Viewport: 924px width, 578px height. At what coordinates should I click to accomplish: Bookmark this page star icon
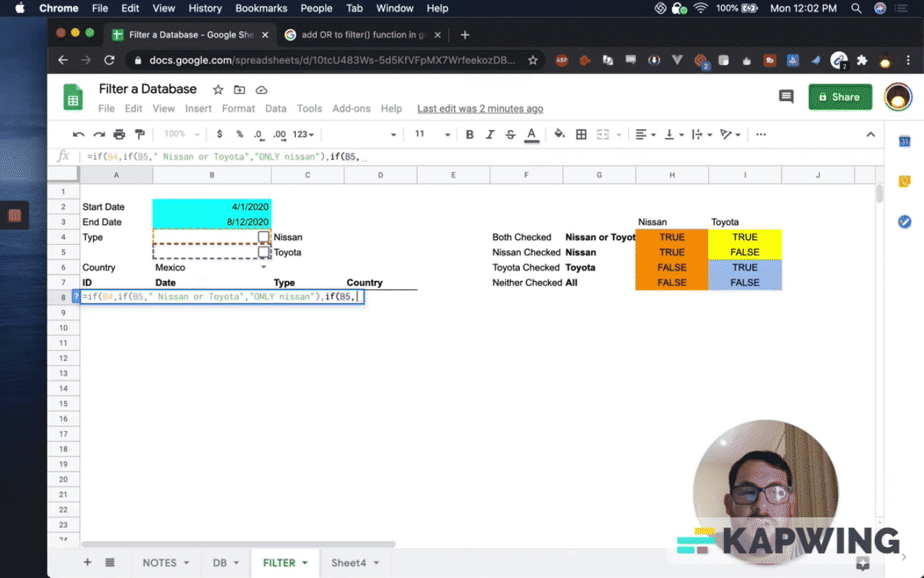(533, 61)
